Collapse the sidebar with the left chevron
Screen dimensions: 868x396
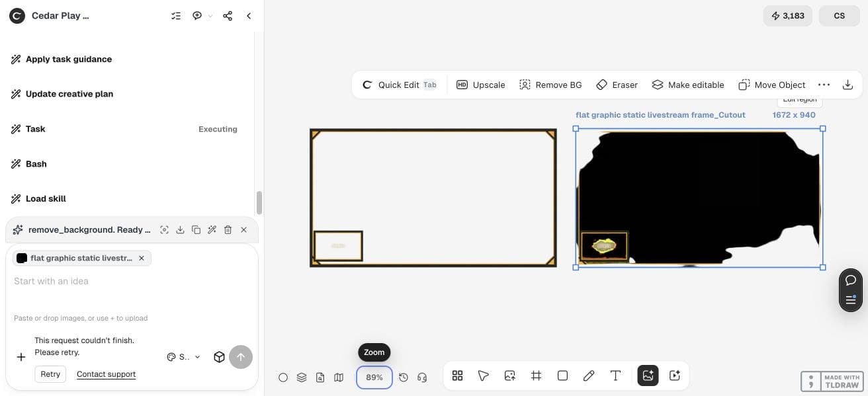pyautogui.click(x=249, y=16)
